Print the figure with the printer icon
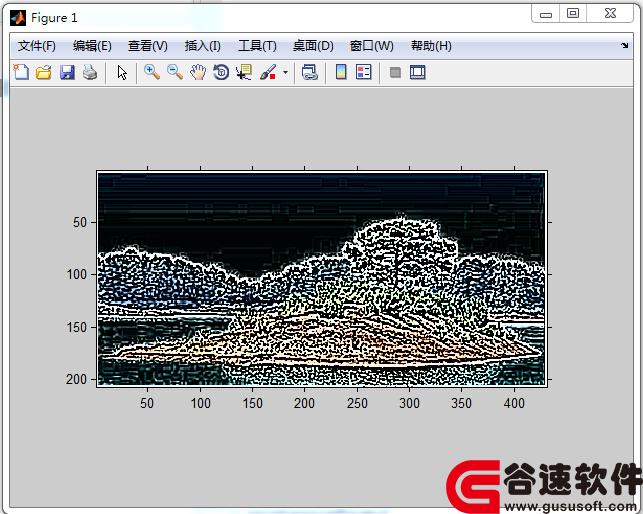Screen dimensions: 643x514 coord(90,73)
